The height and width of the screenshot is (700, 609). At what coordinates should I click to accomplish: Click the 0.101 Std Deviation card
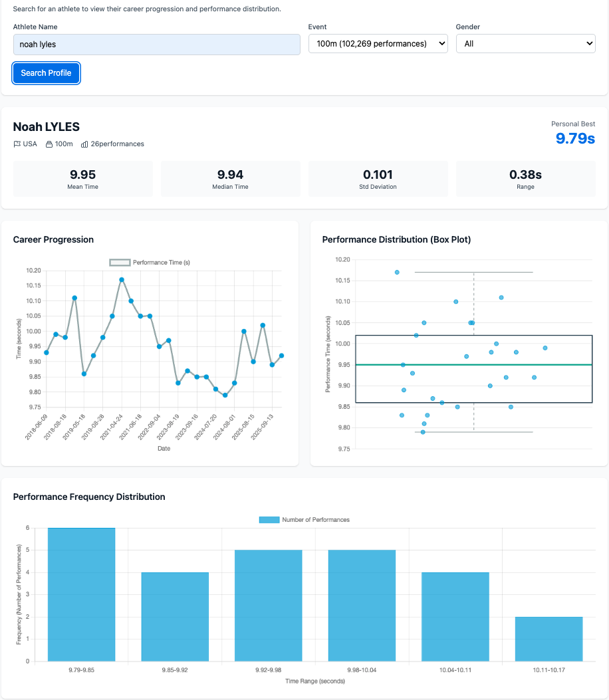pos(378,179)
